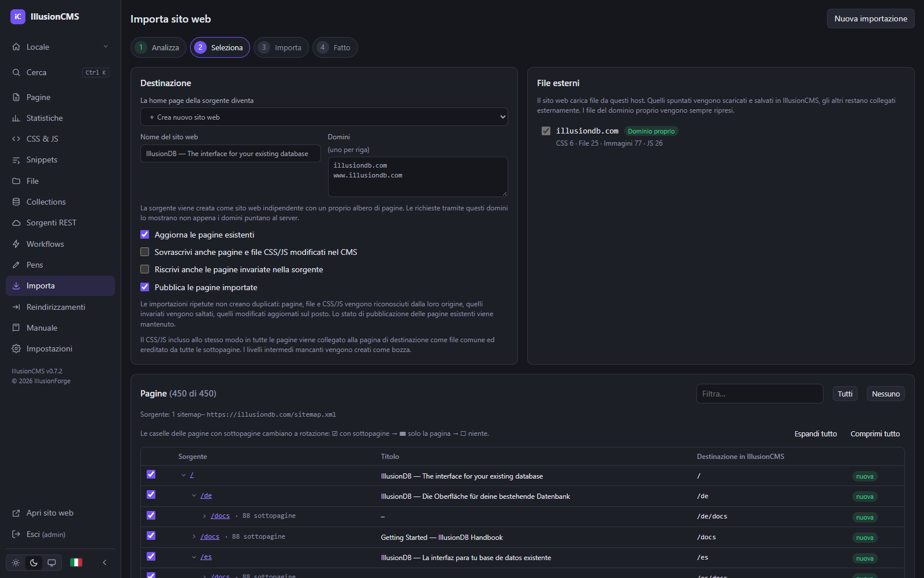Deselect all pages with the Nessuno button
Viewport: 924px width, 578px height.
click(x=886, y=394)
